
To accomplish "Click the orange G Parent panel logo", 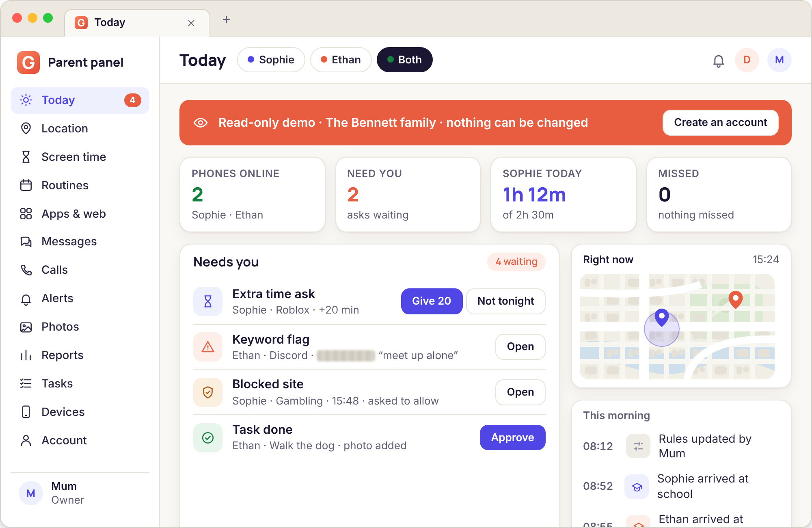I will pos(28,62).
